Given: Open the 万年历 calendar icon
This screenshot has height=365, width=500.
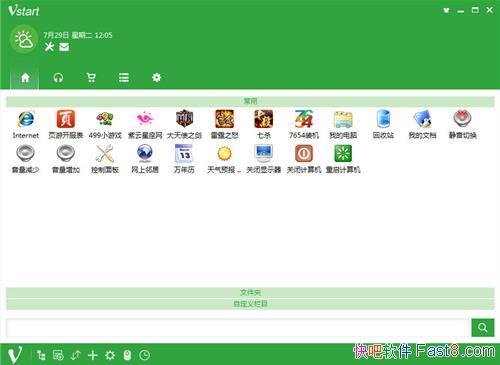Looking at the screenshot, I should pyautogui.click(x=184, y=153).
